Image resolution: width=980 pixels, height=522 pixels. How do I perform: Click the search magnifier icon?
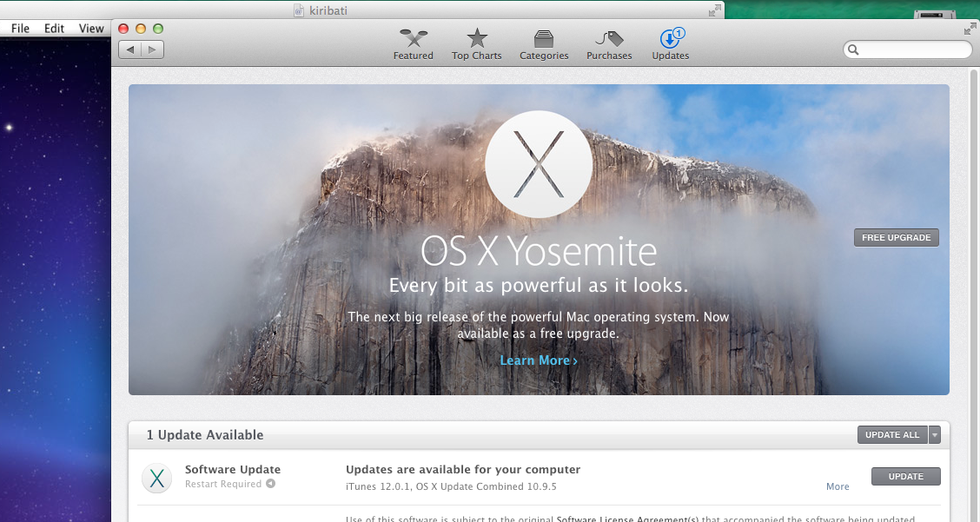click(852, 50)
